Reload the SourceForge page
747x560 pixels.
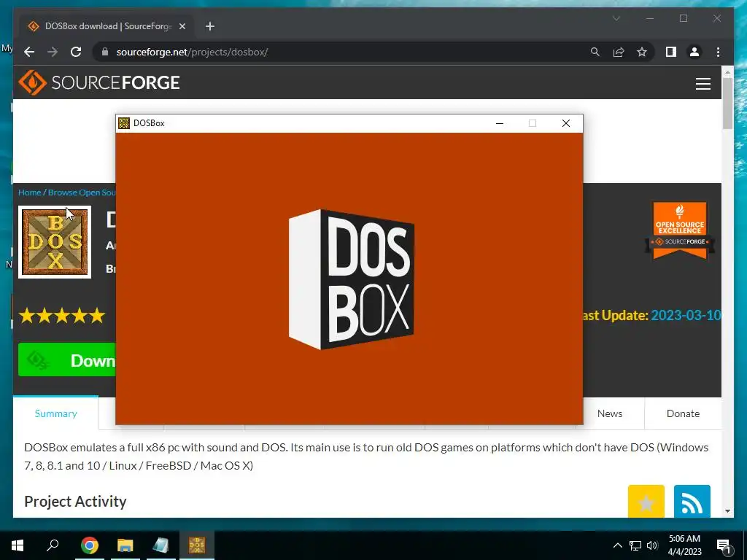[x=76, y=52]
